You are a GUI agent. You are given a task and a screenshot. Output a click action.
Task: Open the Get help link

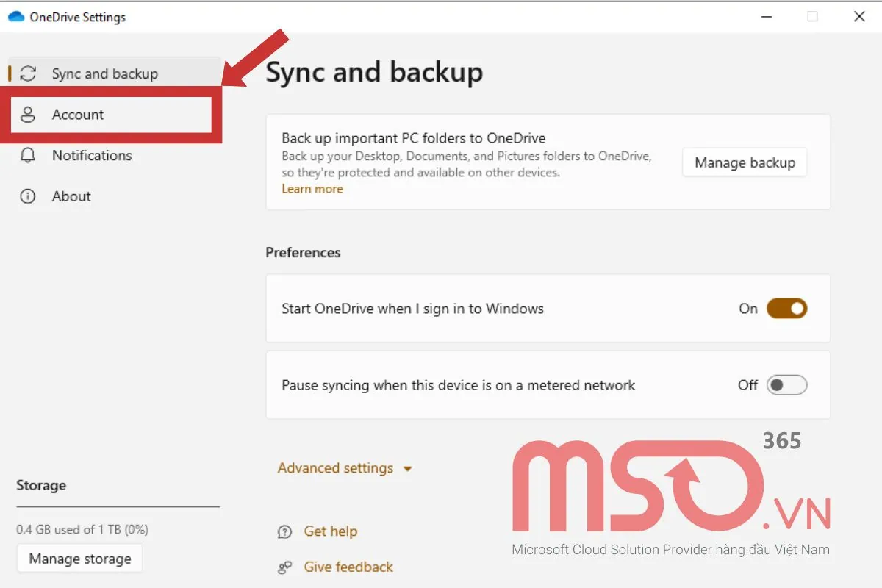point(330,531)
